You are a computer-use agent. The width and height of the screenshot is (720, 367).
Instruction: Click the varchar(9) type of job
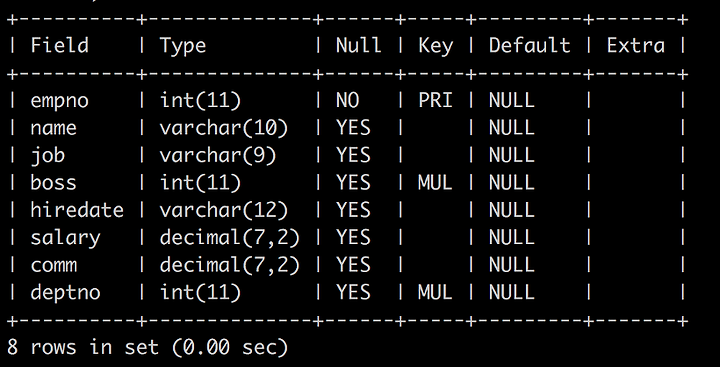(218, 155)
